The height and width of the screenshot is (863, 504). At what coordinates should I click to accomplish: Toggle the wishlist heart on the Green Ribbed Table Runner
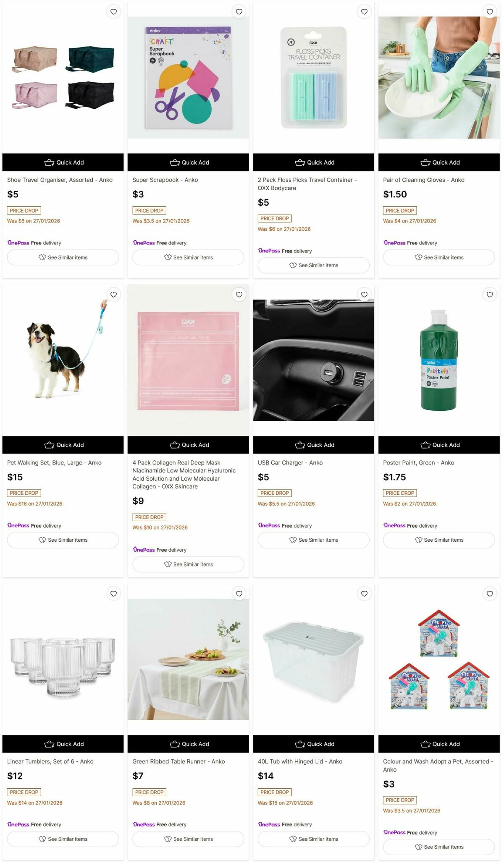pos(239,594)
